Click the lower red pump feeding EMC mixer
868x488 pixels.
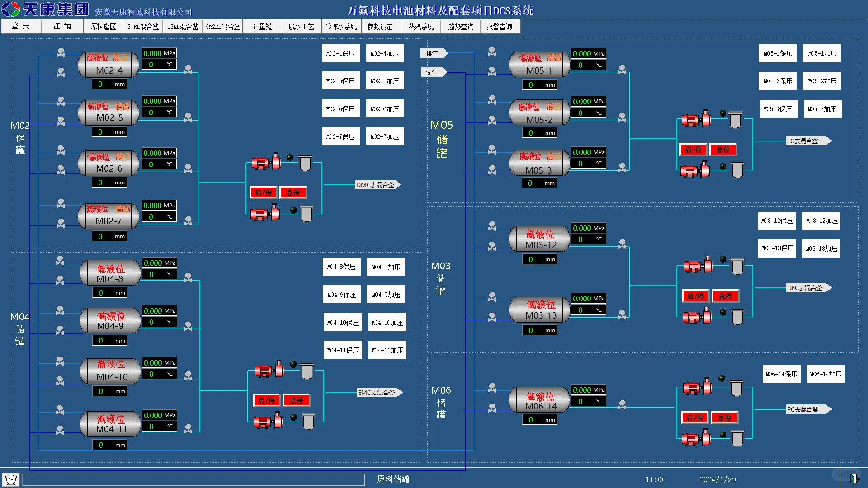pos(268,422)
